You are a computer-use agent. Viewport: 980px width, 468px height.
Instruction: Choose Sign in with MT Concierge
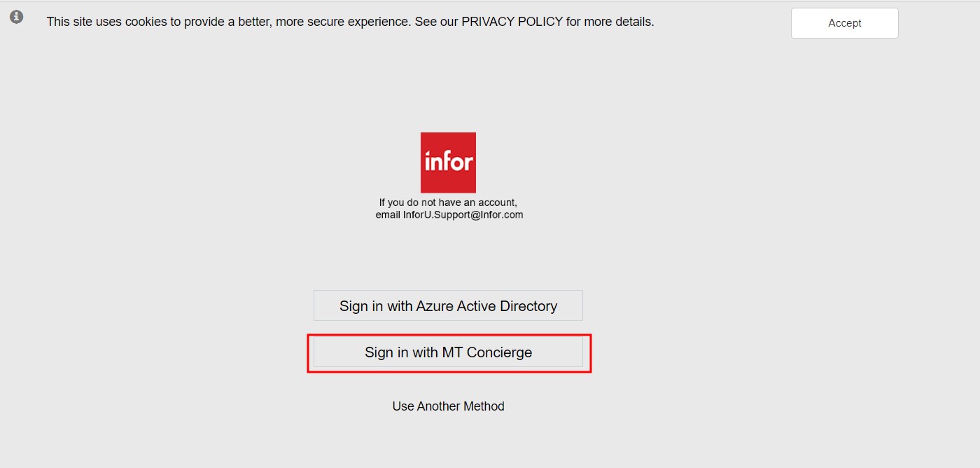point(448,352)
